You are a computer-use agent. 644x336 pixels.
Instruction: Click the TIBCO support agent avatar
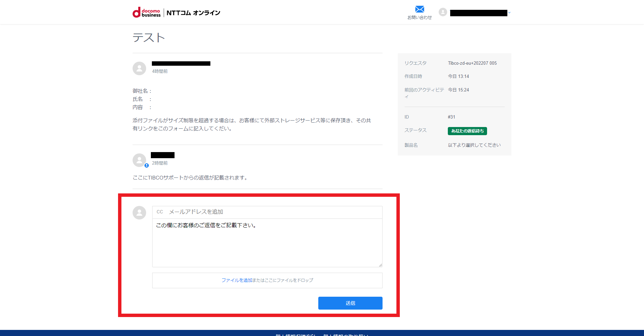tap(139, 160)
